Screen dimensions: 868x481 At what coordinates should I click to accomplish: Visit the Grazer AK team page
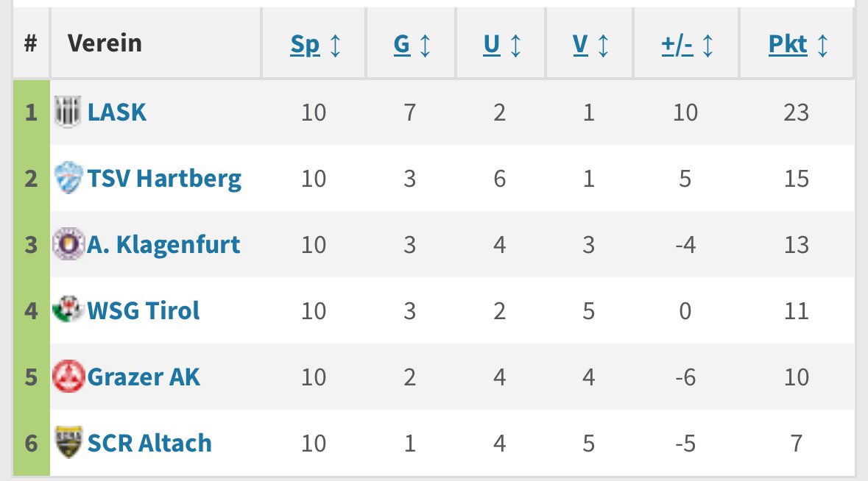(144, 377)
